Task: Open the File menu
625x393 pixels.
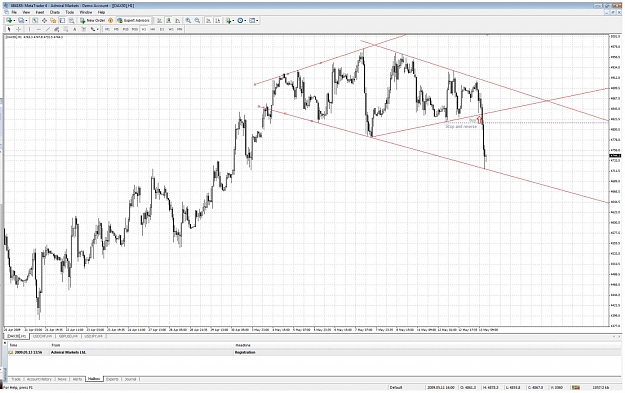Action: (x=14, y=12)
